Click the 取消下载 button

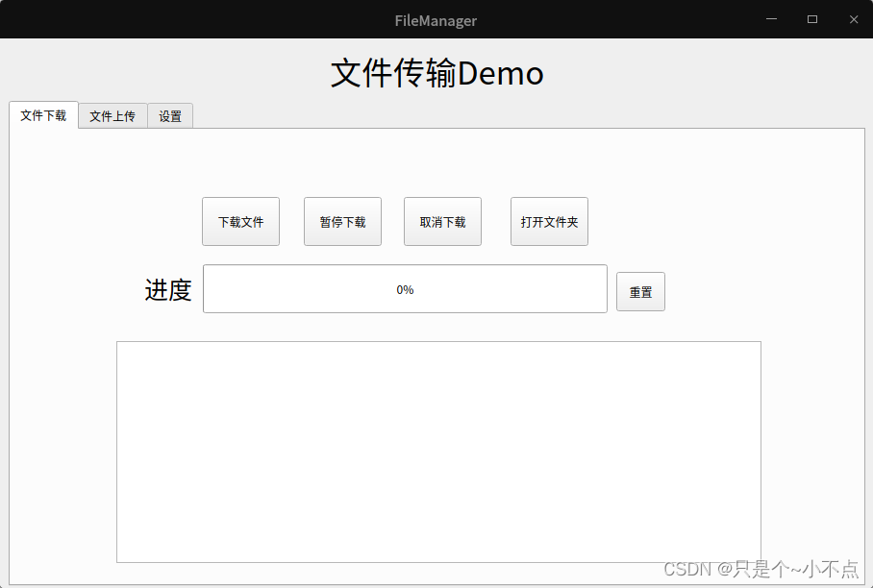click(x=442, y=221)
